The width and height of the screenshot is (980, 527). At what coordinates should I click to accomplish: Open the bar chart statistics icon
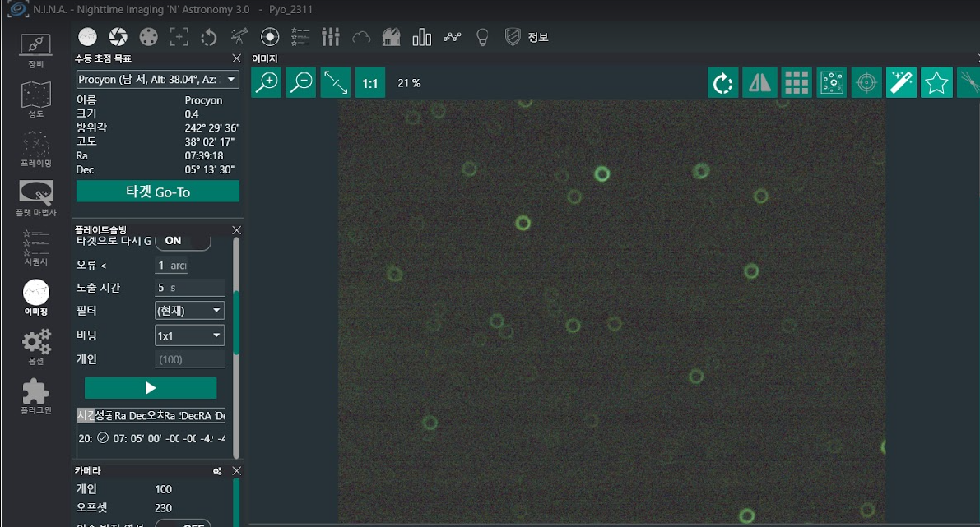[x=422, y=37]
